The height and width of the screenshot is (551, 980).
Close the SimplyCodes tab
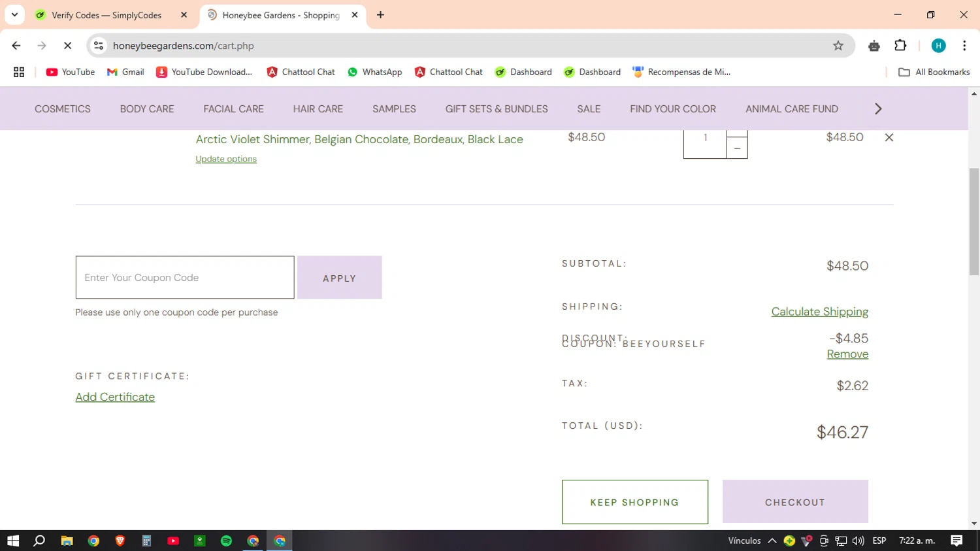pos(184,15)
